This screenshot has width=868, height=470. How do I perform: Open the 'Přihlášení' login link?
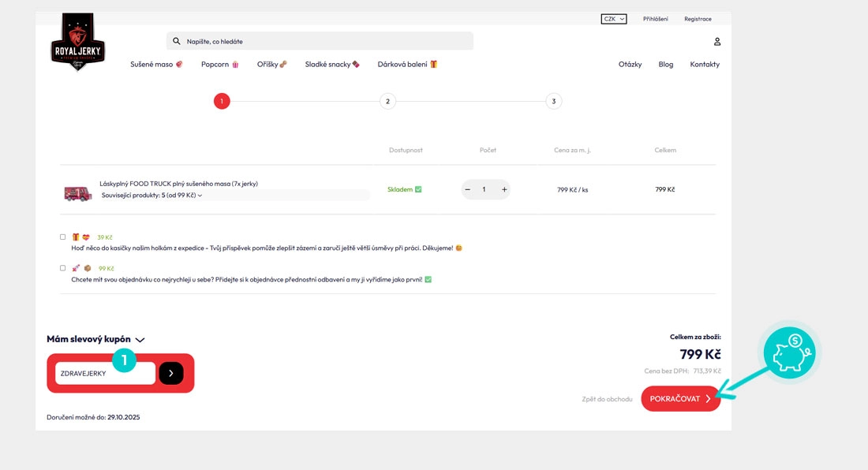(x=655, y=19)
